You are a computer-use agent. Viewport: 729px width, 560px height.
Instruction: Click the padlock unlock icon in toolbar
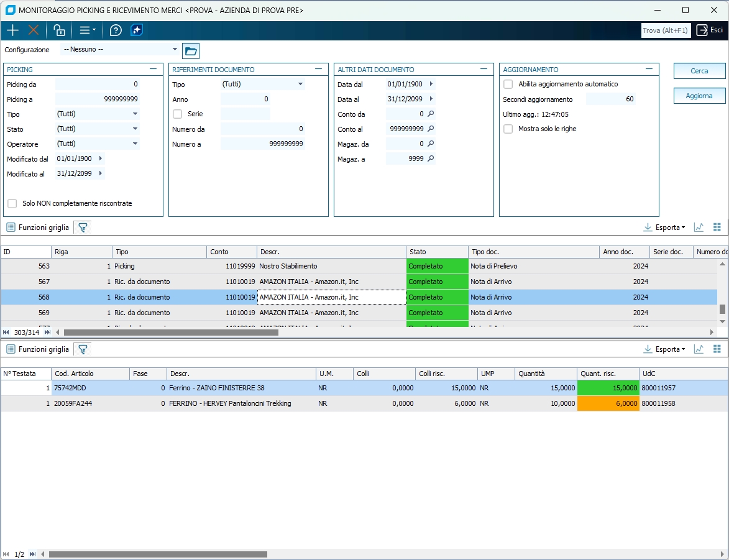click(59, 30)
